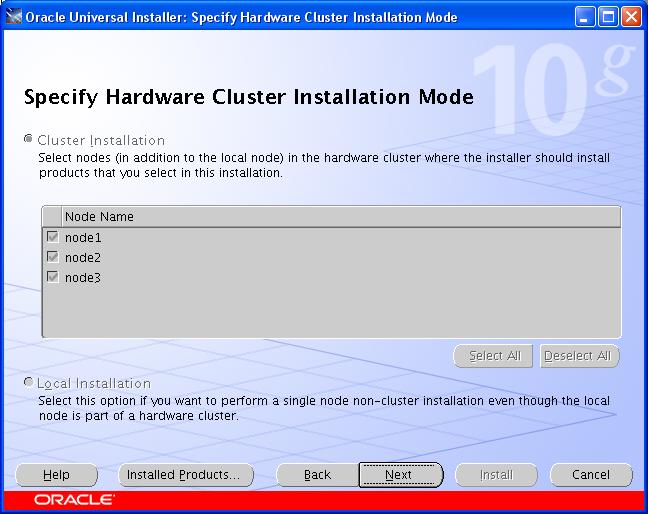Viewport: 648px width, 514px height.
Task: Minimize the installer window
Action: [x=586, y=17]
